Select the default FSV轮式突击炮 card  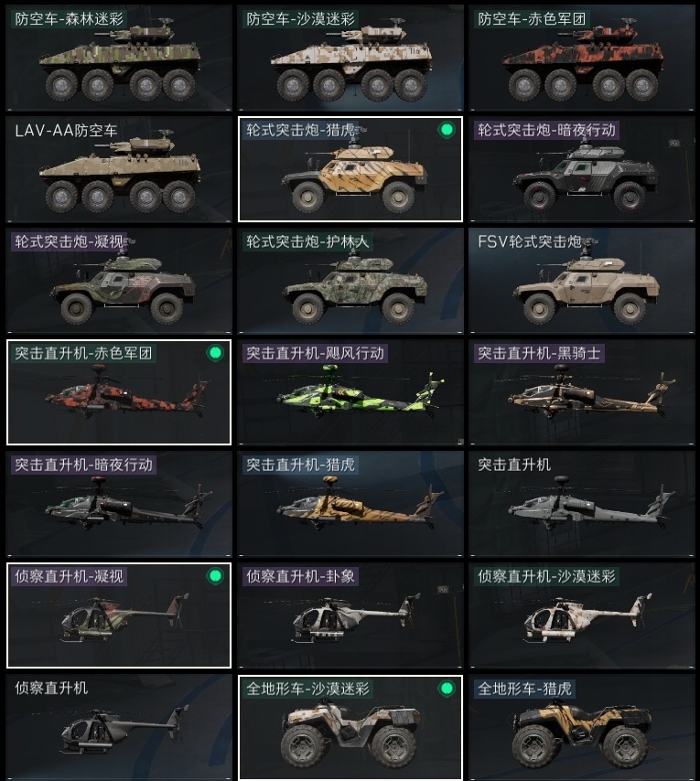582,281
